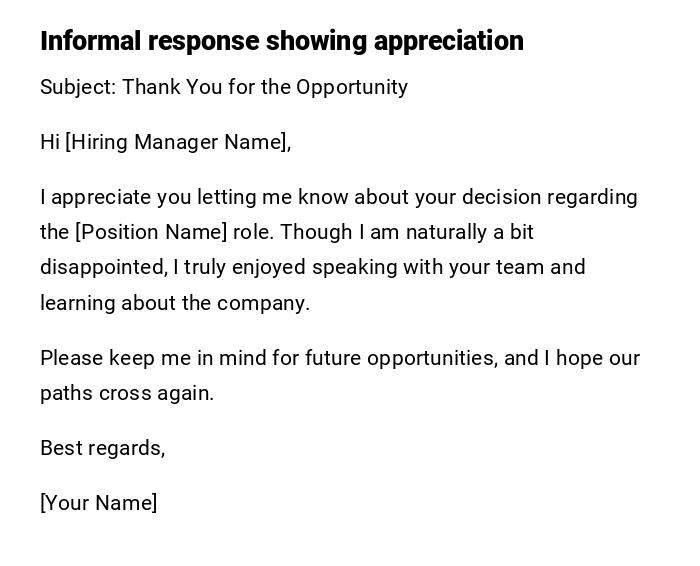Image resolution: width=700 pixels, height=566 pixels.
Task: Click the "[Hiring Manager Name]" placeholder
Action: (177, 142)
